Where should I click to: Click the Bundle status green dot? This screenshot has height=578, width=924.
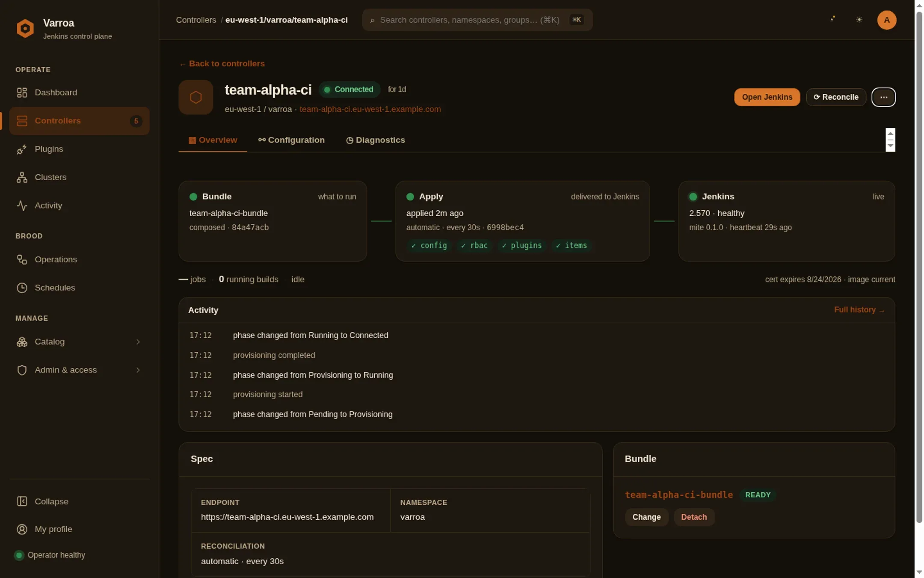(193, 197)
